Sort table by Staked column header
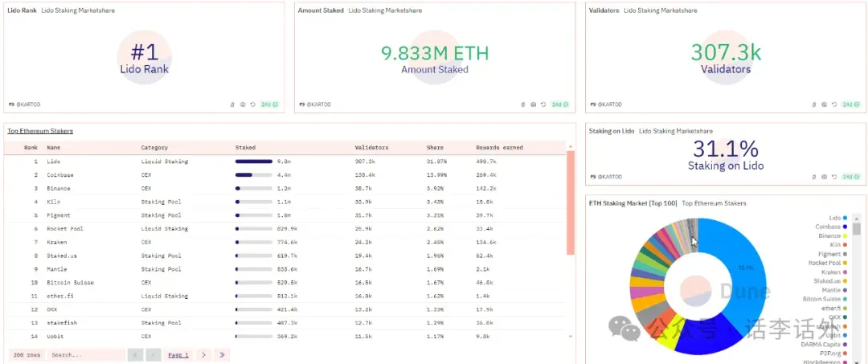868x364 pixels. tap(245, 148)
